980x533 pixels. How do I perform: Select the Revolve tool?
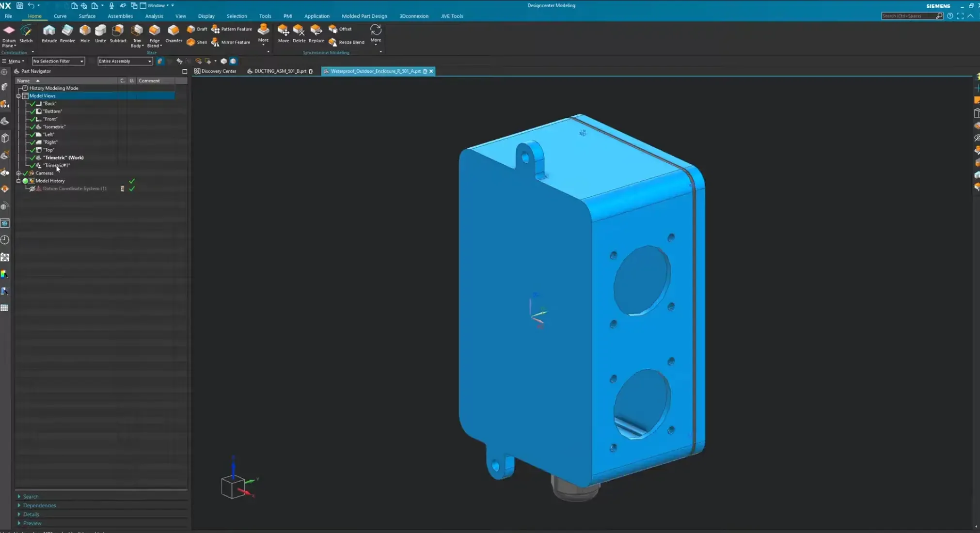67,34
